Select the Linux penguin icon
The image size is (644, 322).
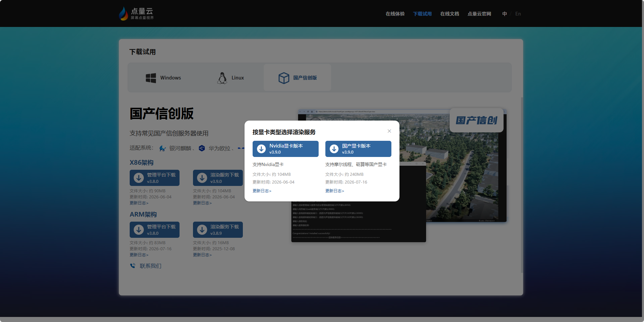pyautogui.click(x=222, y=78)
